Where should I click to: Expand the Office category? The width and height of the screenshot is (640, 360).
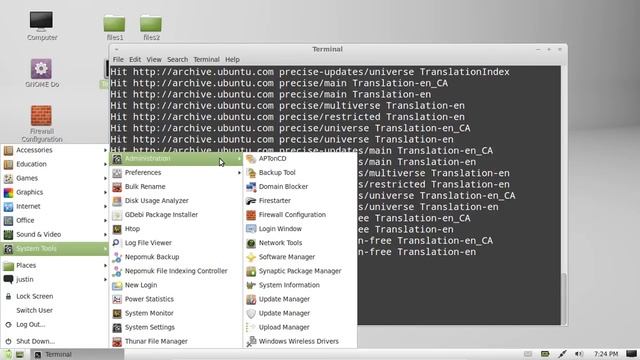click(x=54, y=220)
